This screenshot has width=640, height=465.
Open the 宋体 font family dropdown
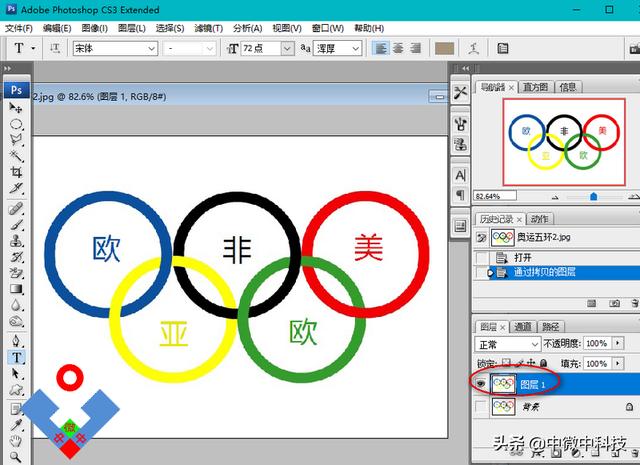[151, 49]
